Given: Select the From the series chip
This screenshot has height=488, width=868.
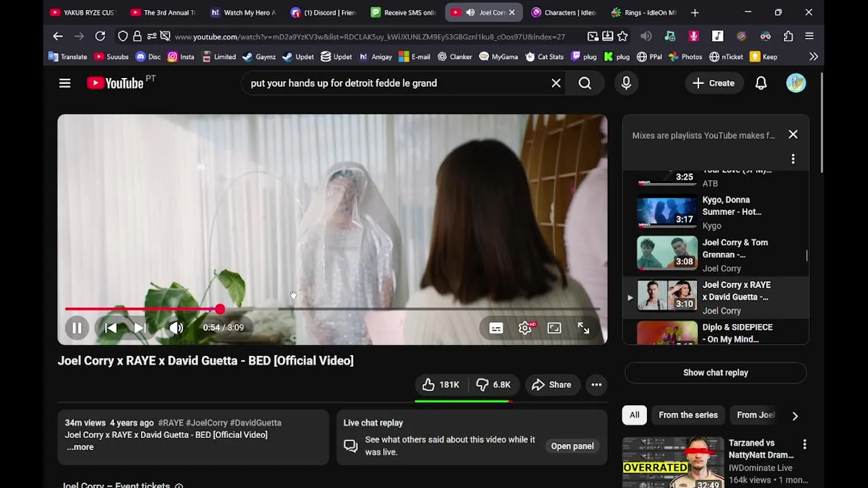Looking at the screenshot, I should (688, 415).
